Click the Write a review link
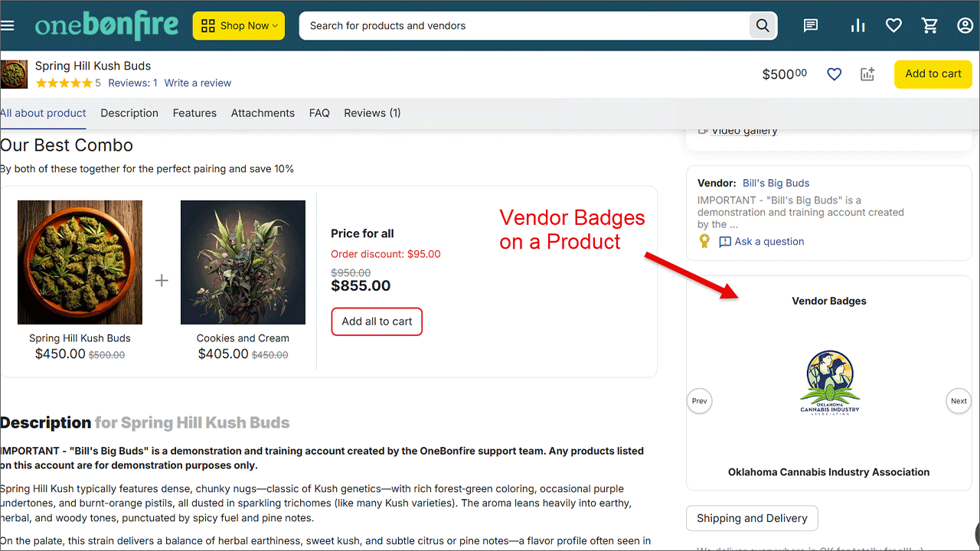Image resolution: width=980 pixels, height=551 pixels. coord(198,83)
